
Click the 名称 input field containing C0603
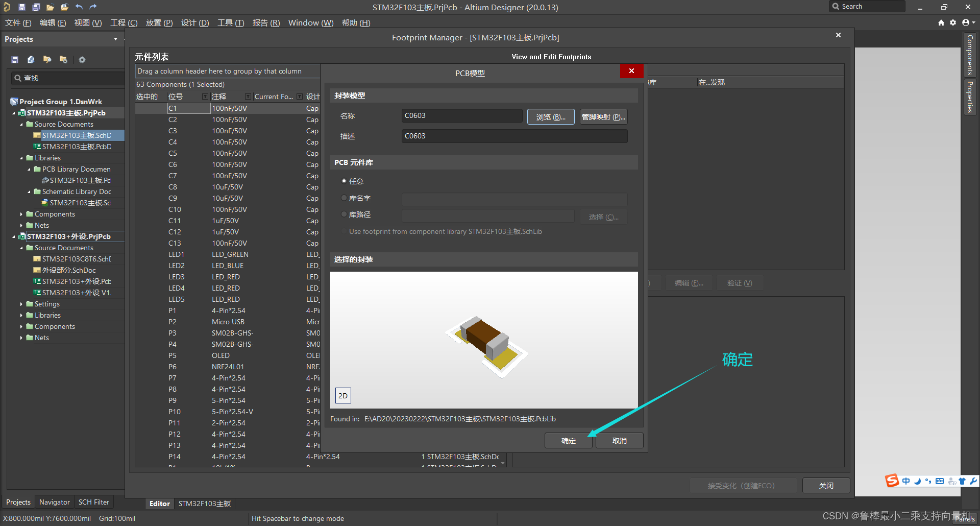462,116
